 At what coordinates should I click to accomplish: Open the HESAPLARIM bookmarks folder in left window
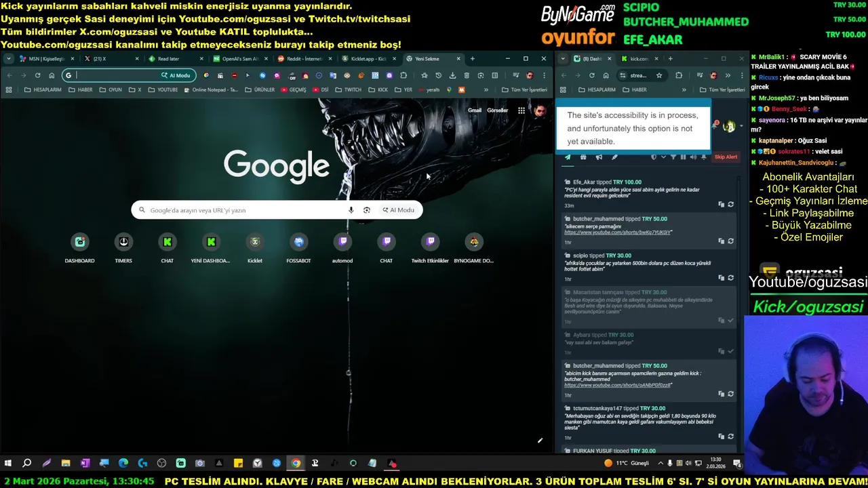(43, 89)
